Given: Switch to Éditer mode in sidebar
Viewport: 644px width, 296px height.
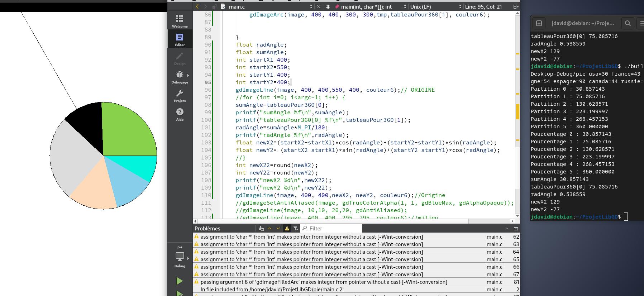Looking at the screenshot, I should 180,39.
